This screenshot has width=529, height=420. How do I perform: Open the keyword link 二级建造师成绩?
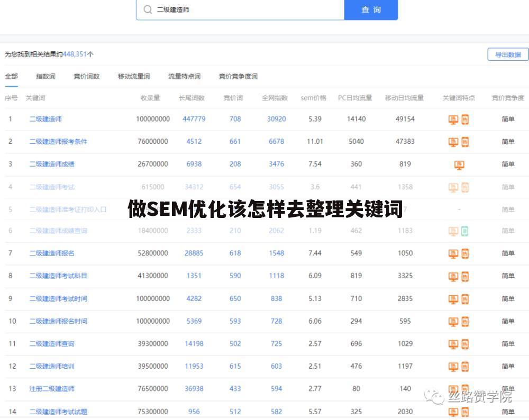pos(52,164)
